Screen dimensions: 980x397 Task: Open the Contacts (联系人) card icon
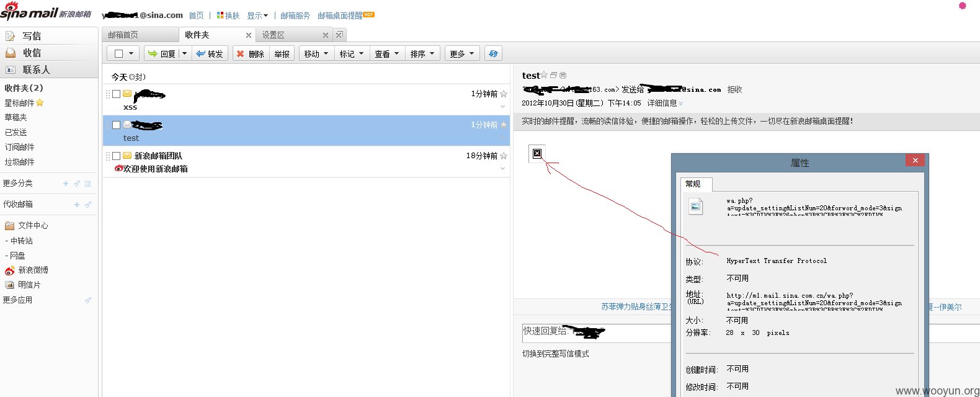point(10,69)
